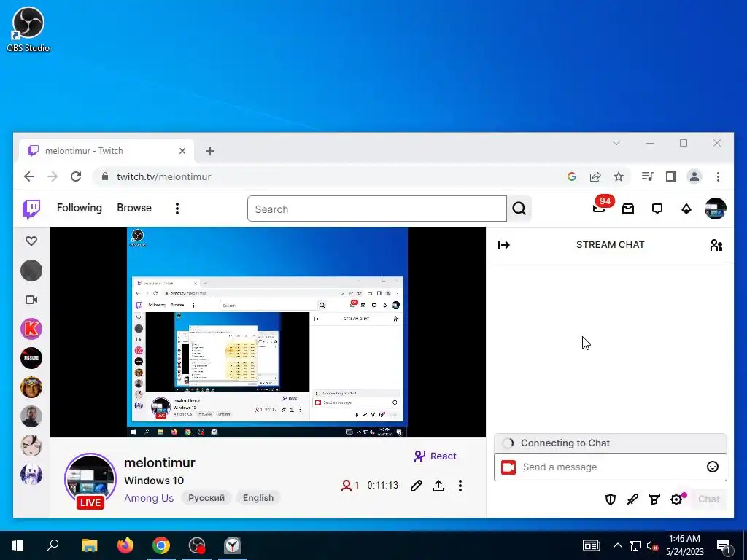
Task: Click the followed channels heart icon
Action: 31,241
